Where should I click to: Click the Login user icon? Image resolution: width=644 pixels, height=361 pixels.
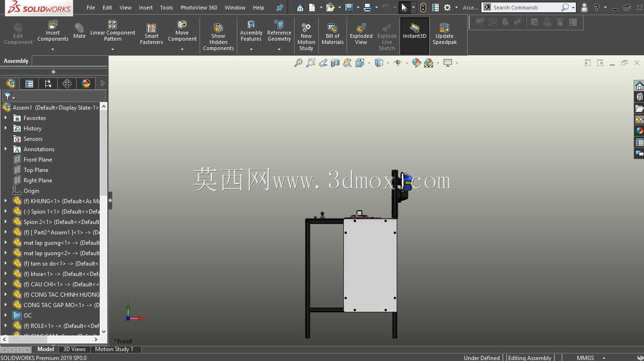[x=584, y=8]
